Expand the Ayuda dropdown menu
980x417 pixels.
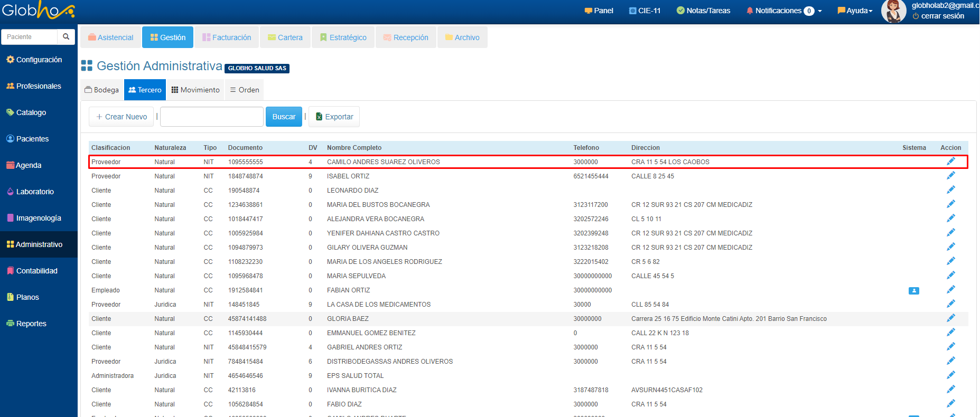[855, 11]
